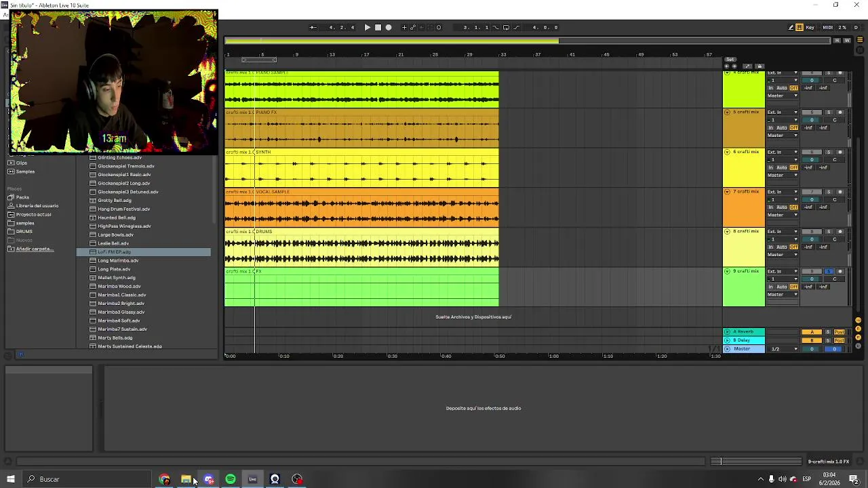
Task: Toggle Post button on B Delay
Action: (x=840, y=340)
